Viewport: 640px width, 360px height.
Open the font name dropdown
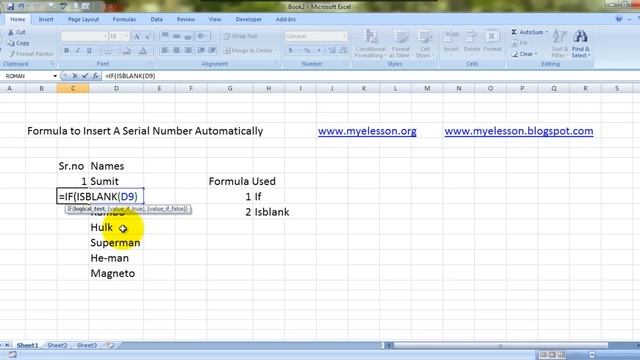click(105, 36)
